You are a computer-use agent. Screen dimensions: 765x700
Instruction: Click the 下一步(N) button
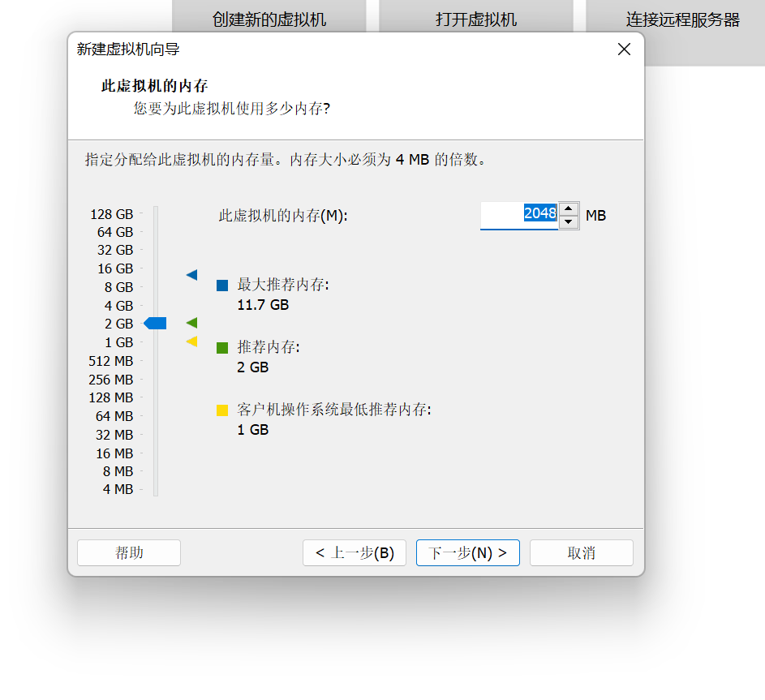(467, 552)
